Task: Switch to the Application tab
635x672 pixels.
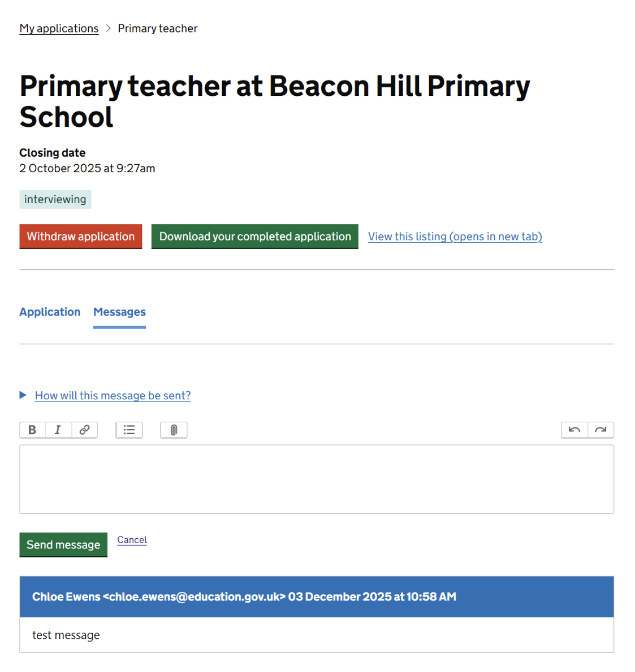Action: pyautogui.click(x=50, y=312)
